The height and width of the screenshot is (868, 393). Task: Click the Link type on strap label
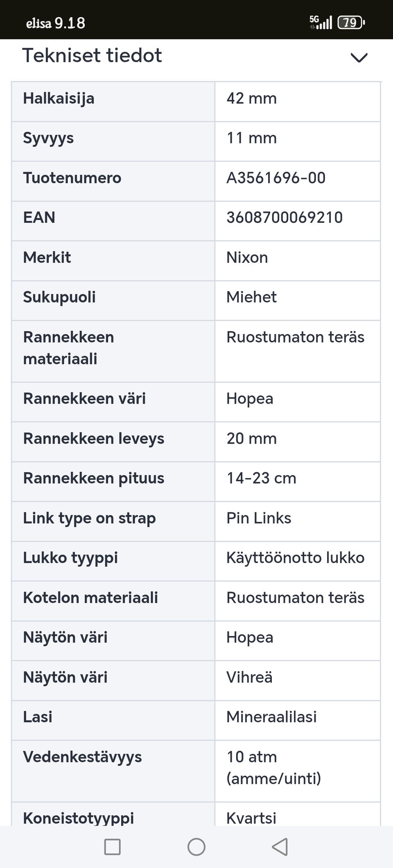89,518
